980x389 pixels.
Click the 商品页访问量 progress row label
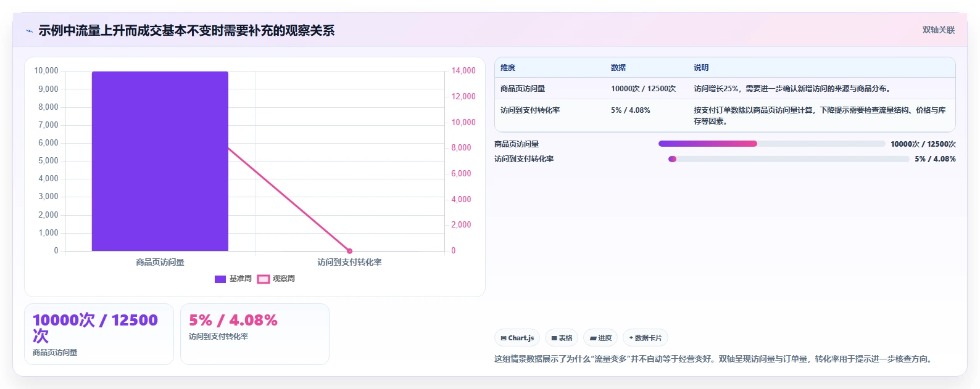(517, 144)
